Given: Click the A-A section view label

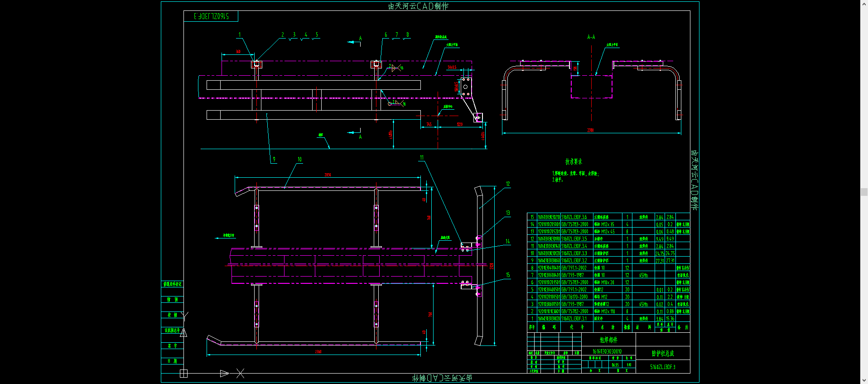Looking at the screenshot, I should tap(591, 37).
